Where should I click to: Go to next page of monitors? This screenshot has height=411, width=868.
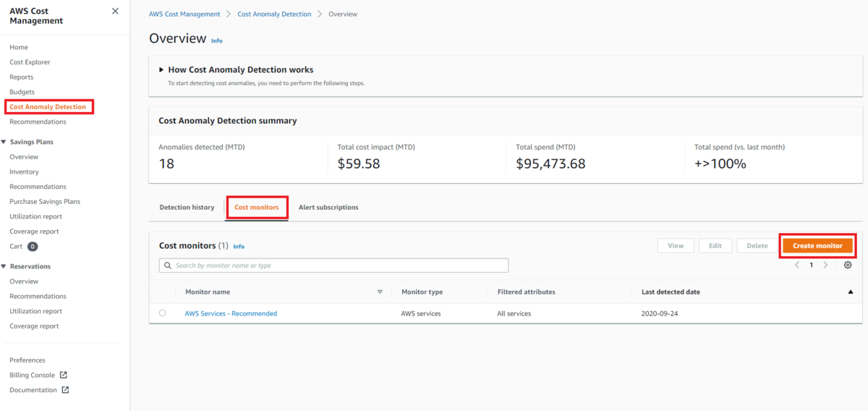[826, 265]
